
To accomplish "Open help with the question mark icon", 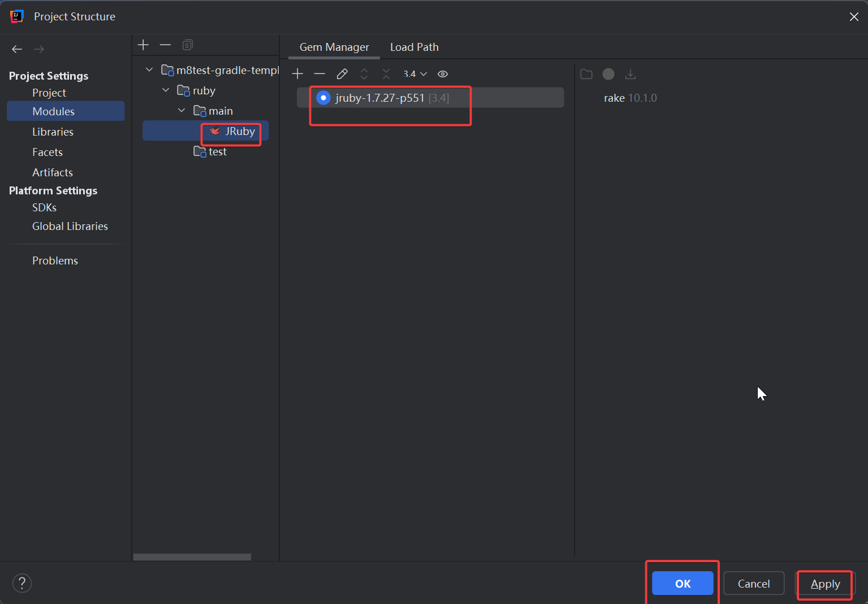I will tap(22, 583).
